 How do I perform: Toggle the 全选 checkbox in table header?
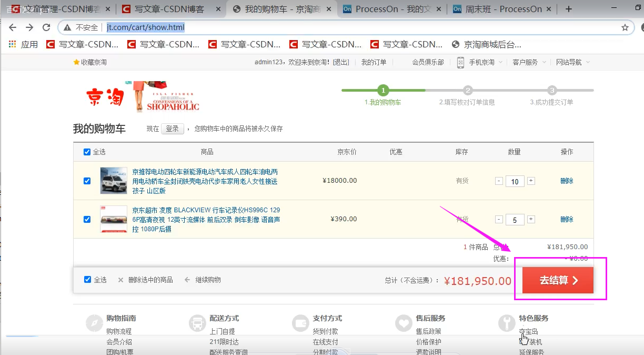[87, 152]
